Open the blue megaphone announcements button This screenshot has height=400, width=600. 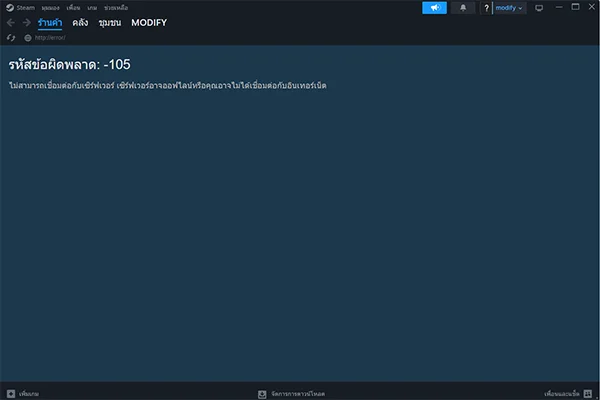pos(434,8)
